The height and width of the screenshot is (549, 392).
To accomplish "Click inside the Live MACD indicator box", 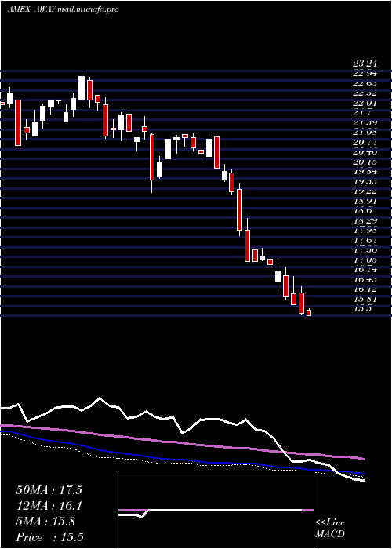I will click(x=216, y=510).
